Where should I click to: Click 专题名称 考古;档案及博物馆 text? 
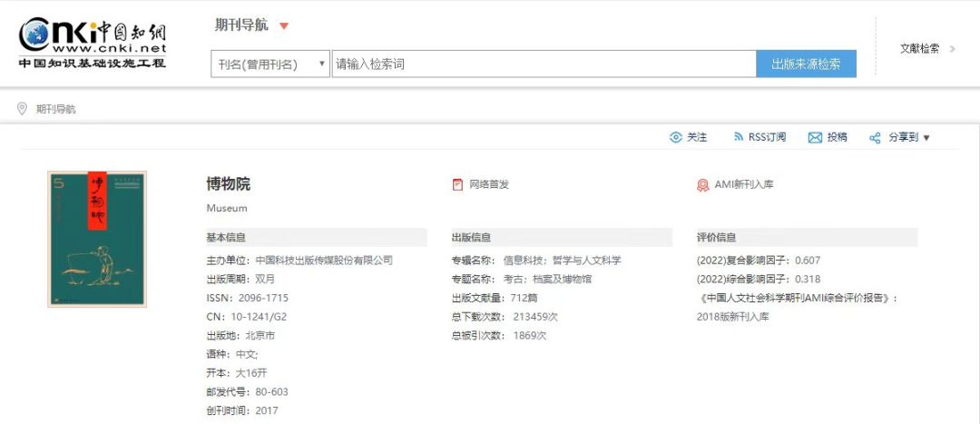pyautogui.click(x=547, y=279)
